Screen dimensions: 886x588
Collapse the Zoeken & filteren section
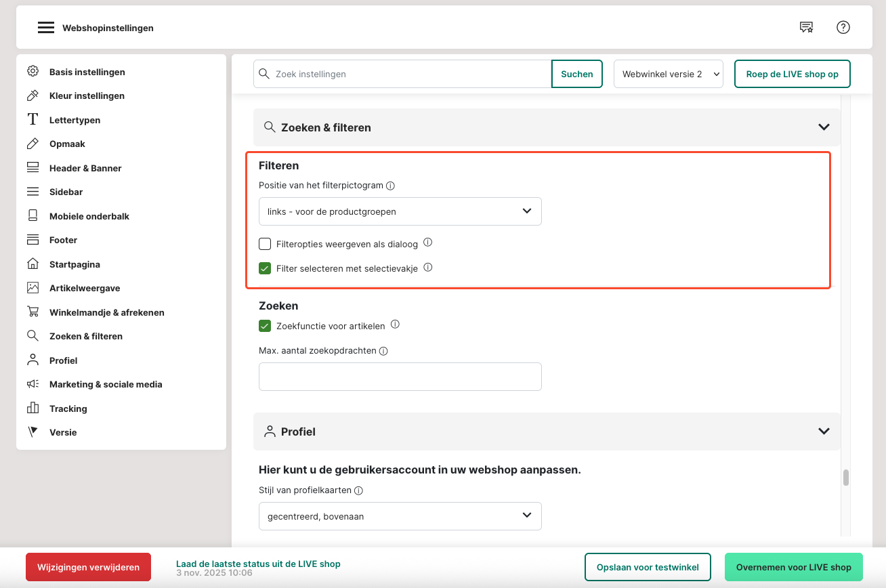click(824, 127)
